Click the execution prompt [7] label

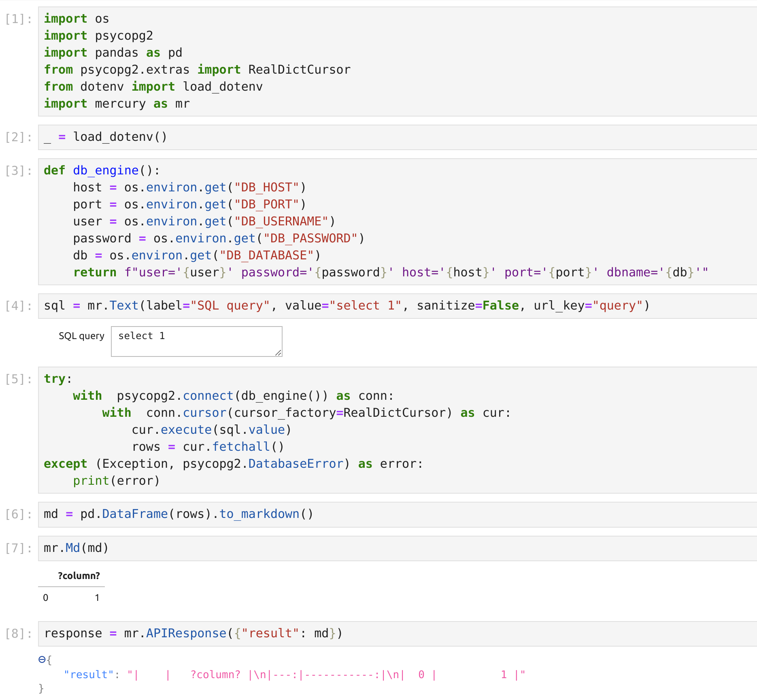17,547
